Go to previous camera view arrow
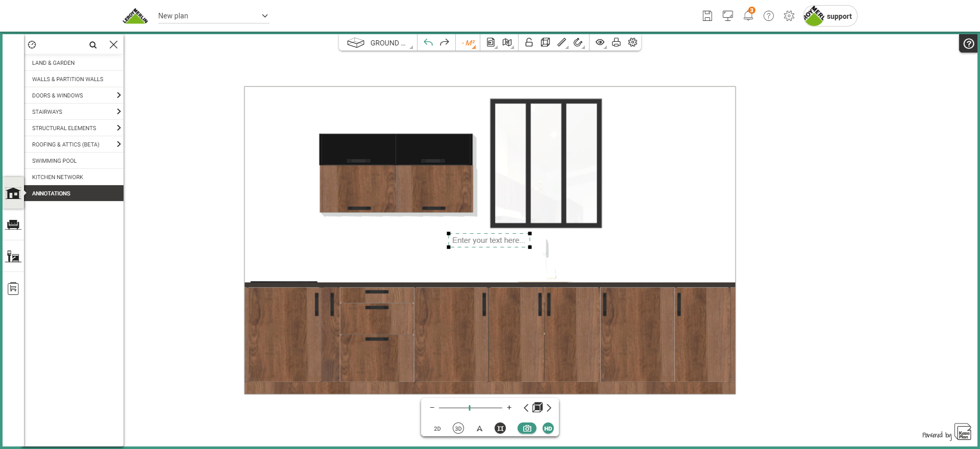This screenshot has height=449, width=980. click(x=526, y=408)
